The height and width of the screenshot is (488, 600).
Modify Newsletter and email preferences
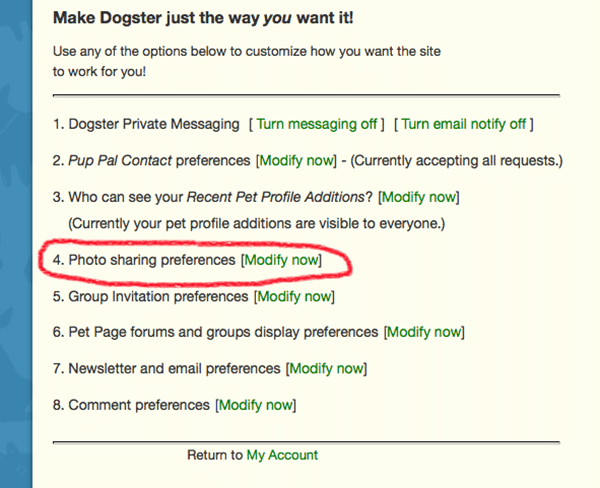click(327, 369)
